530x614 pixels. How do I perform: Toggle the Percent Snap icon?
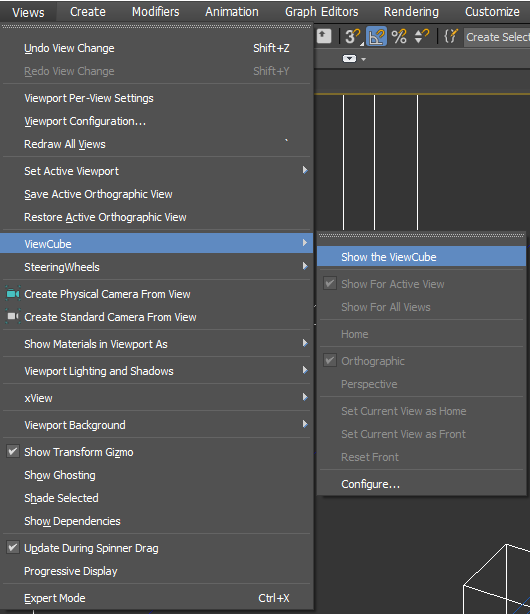399,37
